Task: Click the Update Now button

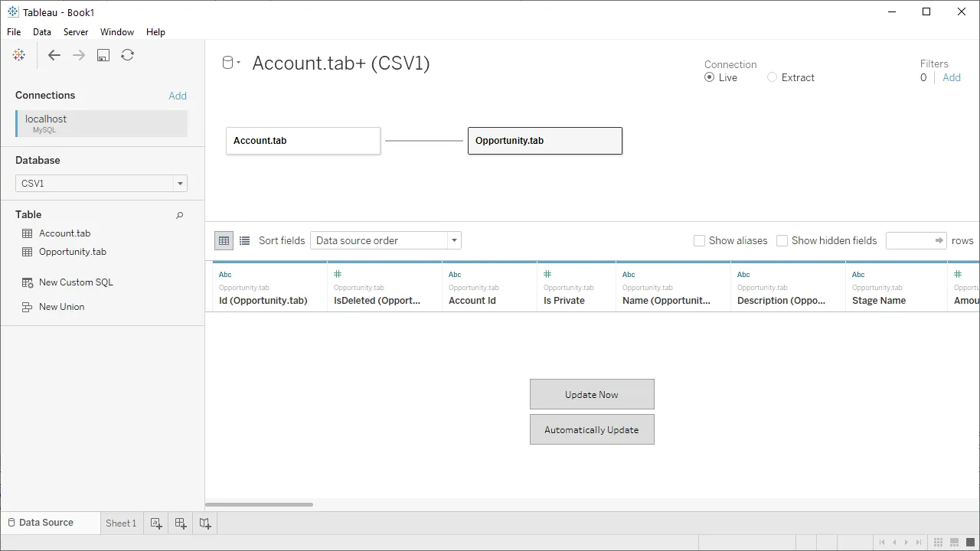Action: [x=592, y=394]
